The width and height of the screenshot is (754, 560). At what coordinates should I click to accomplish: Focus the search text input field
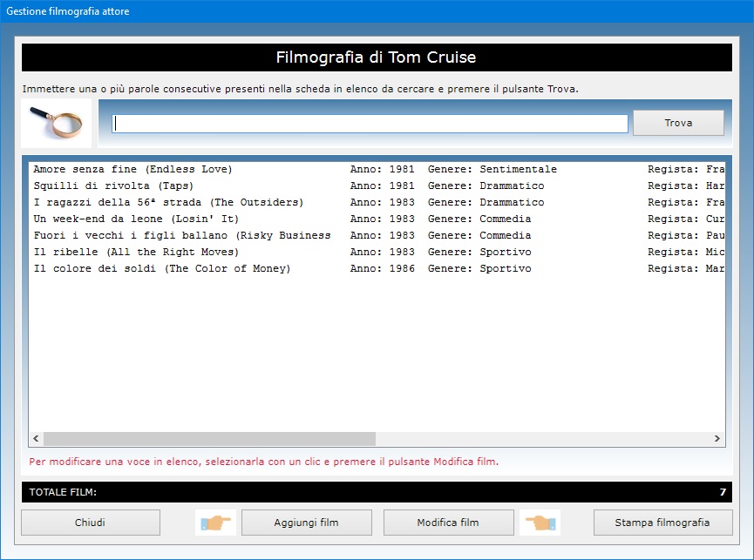pyautogui.click(x=370, y=124)
